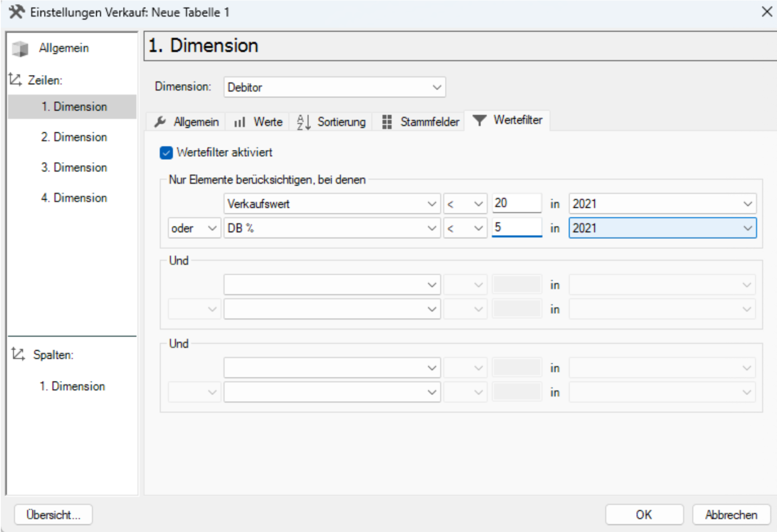The width and height of the screenshot is (777, 532).
Task: Open the comparison operator dropdown in Verkaufswert row
Action: [465, 204]
